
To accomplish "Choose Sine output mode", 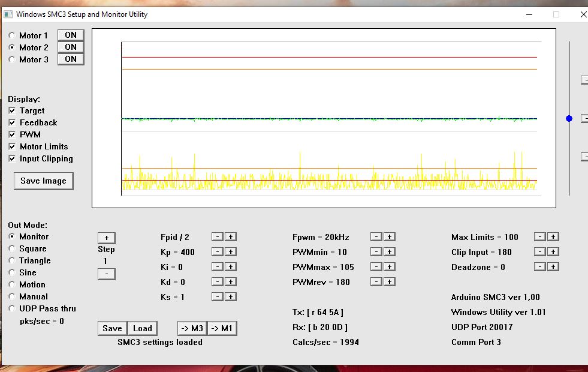I will (x=12, y=273).
